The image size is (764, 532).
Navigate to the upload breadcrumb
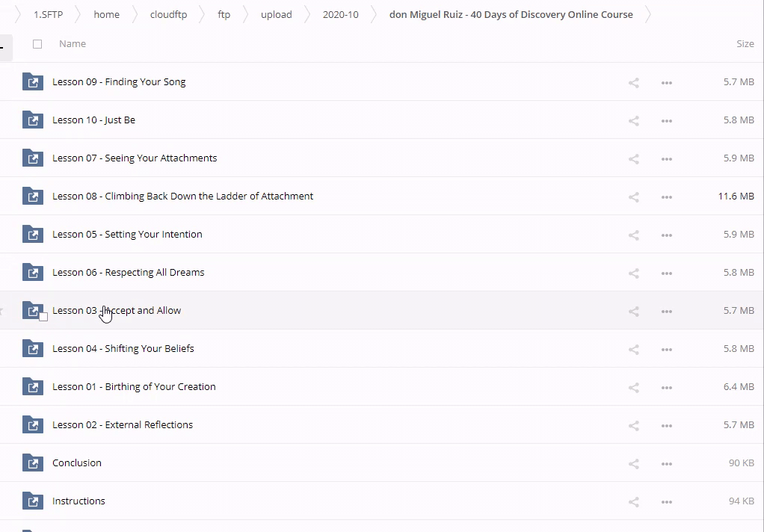pyautogui.click(x=276, y=14)
